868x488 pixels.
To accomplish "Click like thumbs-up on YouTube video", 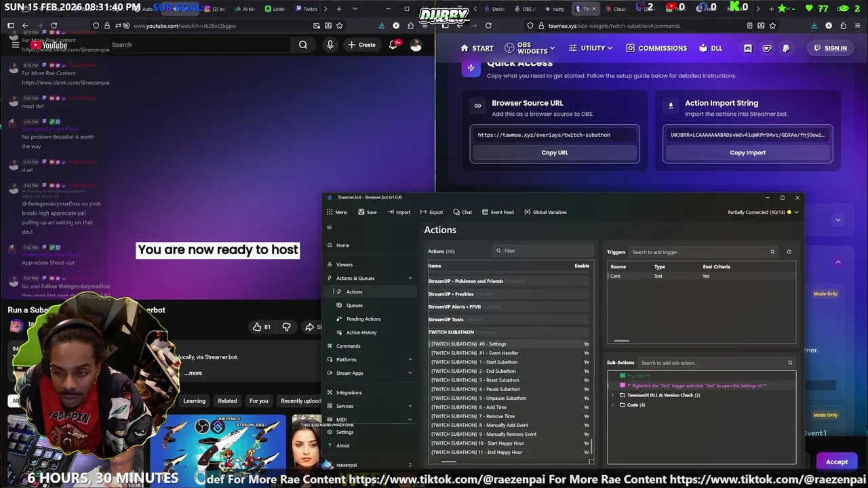I will pos(262,327).
